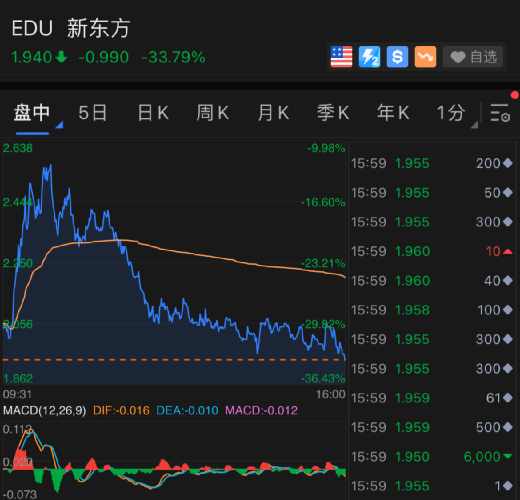Click the trade row with volume 200
520x500 pixels.
tap(432, 163)
